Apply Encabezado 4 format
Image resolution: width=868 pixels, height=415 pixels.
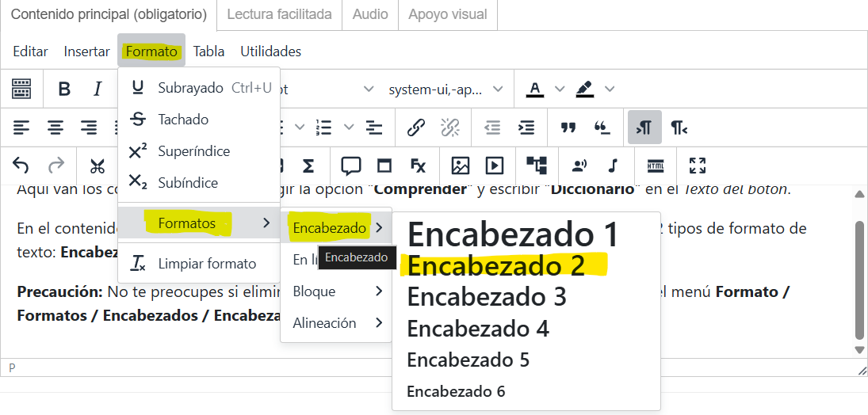pos(526,329)
